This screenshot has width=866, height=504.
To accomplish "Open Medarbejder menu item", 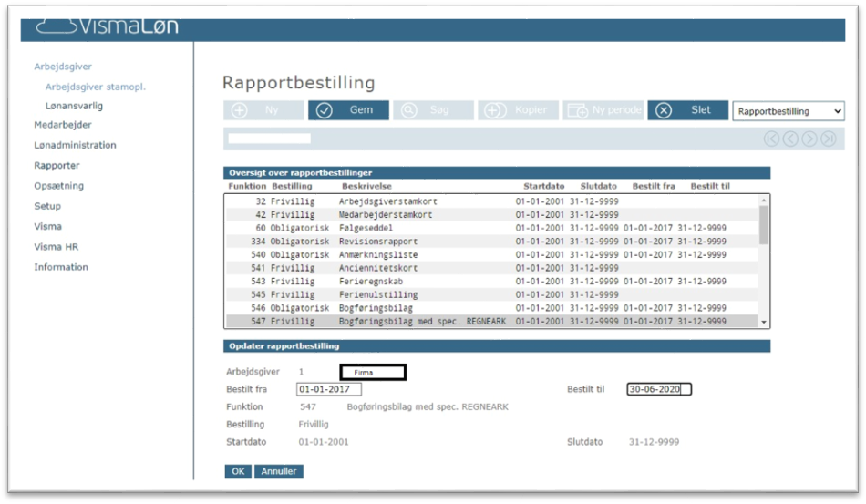I will pyautogui.click(x=62, y=125).
